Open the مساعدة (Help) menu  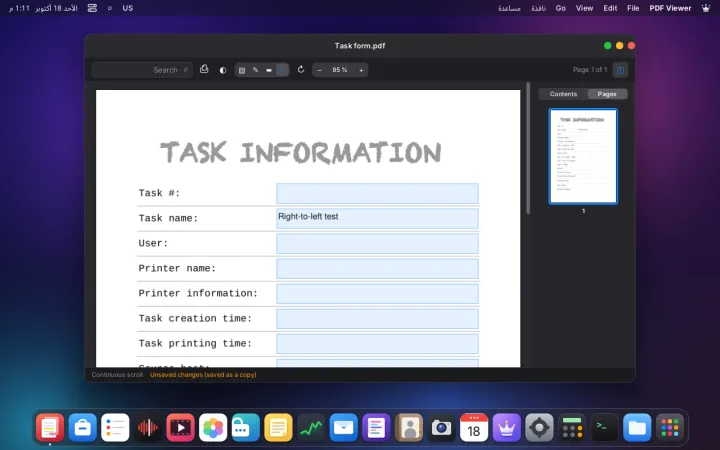pos(509,8)
